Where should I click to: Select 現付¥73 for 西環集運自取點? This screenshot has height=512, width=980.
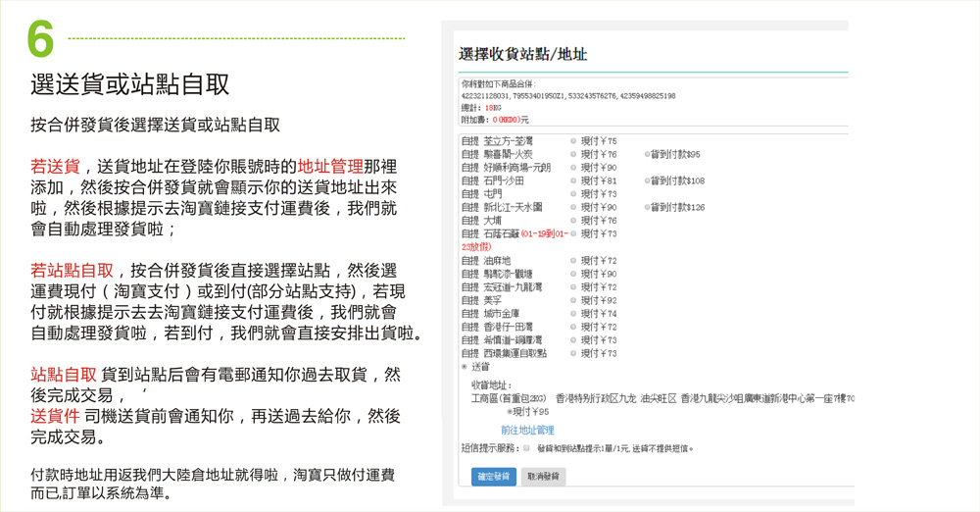point(573,353)
